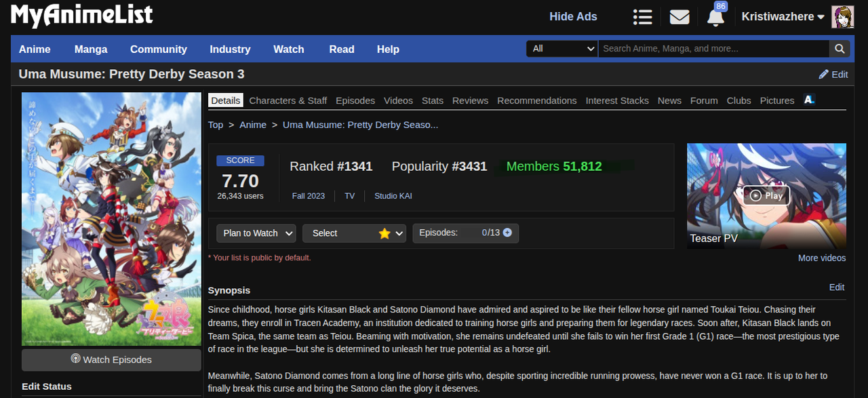Viewport: 868px width, 398px height.
Task: Click the yellow star score icon
Action: tap(384, 233)
